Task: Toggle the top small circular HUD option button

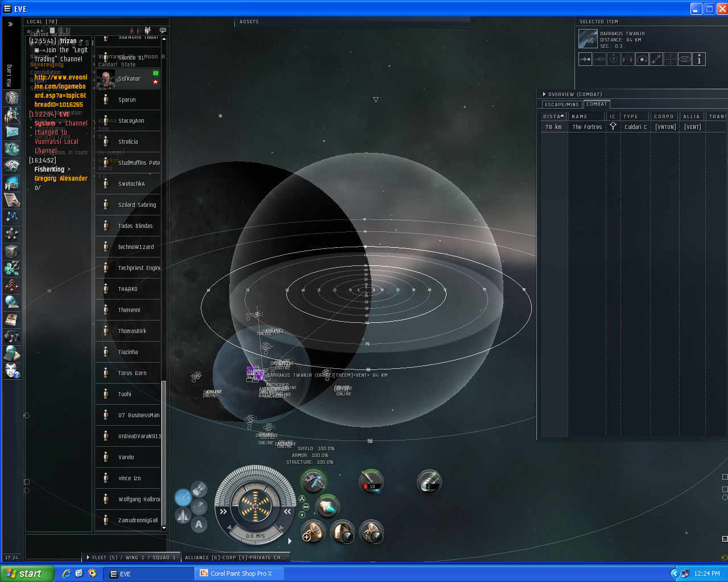Action: 302,498
